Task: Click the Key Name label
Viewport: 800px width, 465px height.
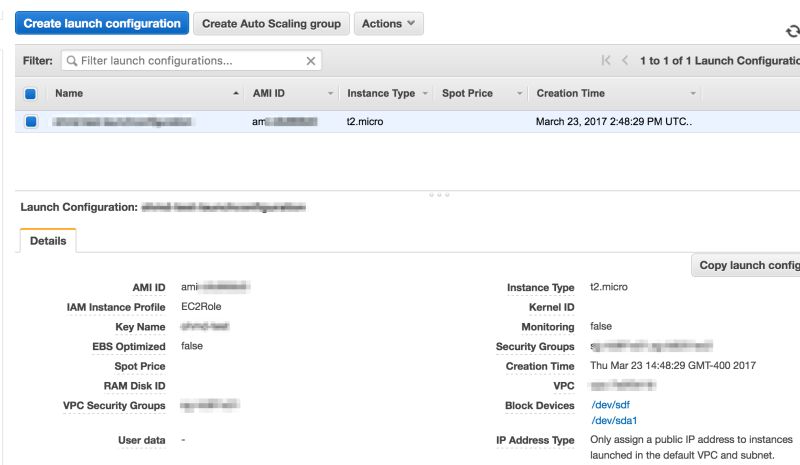Action: pyautogui.click(x=140, y=327)
